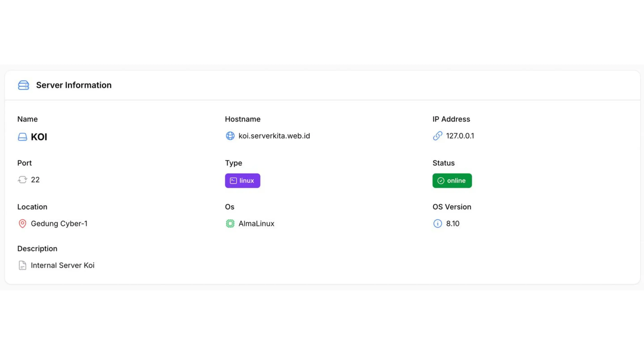Open the hostname koi.serverkita.web.id
Image resolution: width=644 pixels, height=355 pixels.
pos(274,136)
